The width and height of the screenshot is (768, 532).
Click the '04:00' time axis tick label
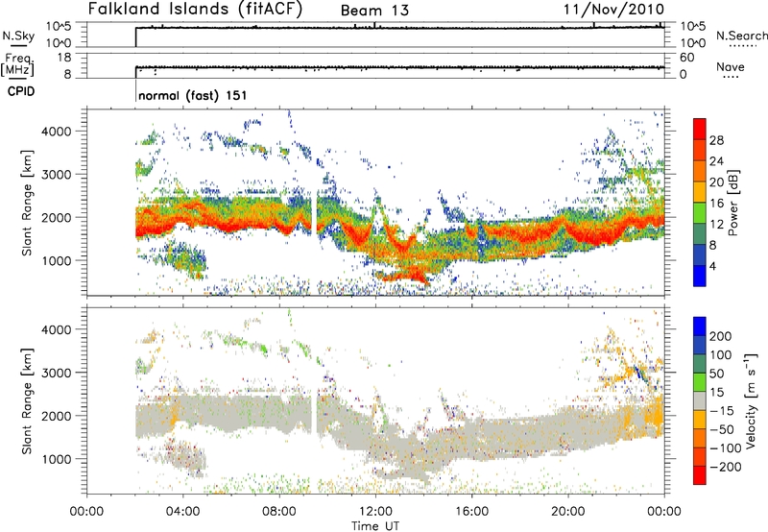182,512
